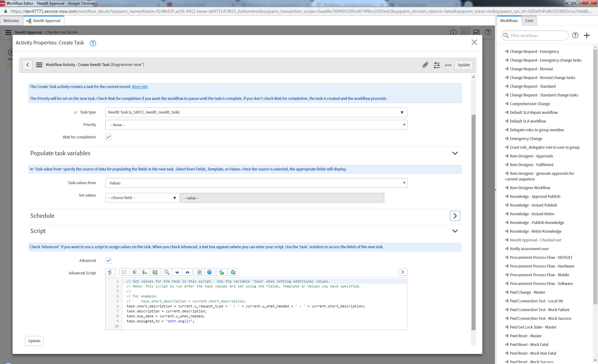
Task: Click the validate workflow checkmark icon
Action: tap(476, 32)
